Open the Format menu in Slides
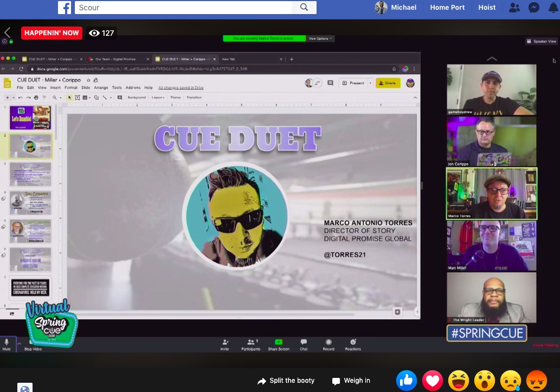Screen dimensions: 560x392 point(70,87)
